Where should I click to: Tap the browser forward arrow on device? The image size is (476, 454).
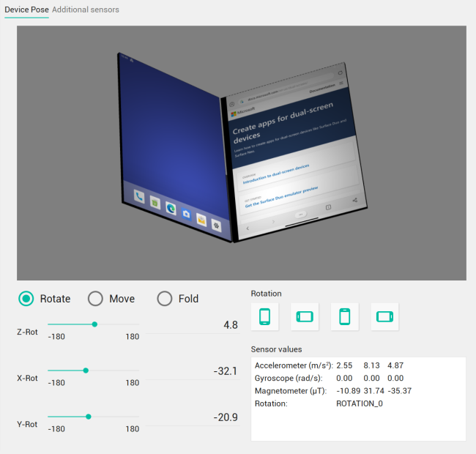(x=274, y=222)
